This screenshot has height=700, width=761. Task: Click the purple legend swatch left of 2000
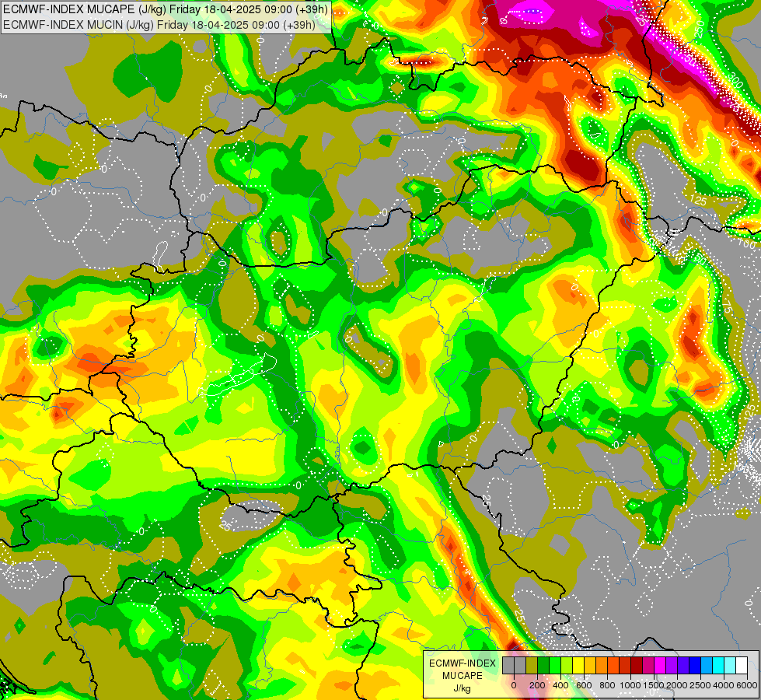pos(672,666)
